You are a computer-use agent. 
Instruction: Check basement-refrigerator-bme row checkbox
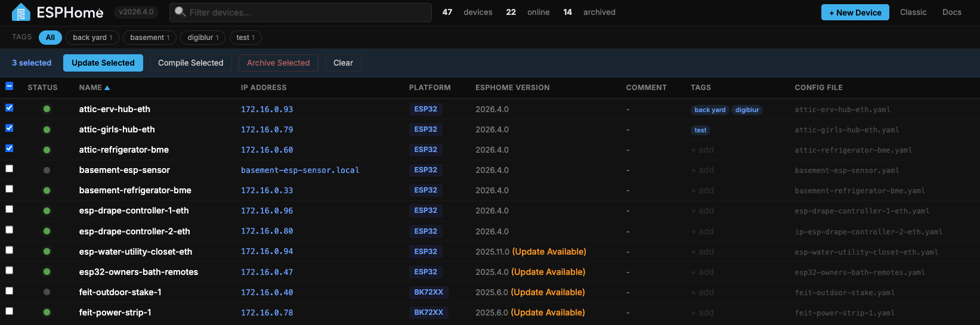pyautogui.click(x=9, y=189)
